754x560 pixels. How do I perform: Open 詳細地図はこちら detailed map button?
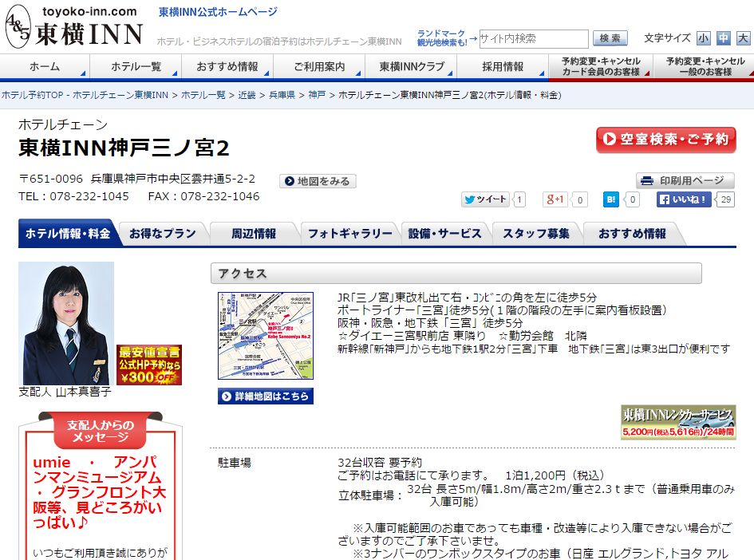click(x=266, y=396)
